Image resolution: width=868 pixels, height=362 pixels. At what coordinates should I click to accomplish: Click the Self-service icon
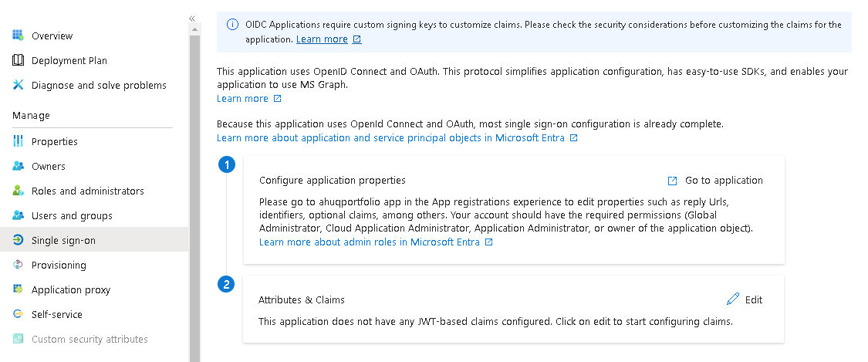[18, 314]
